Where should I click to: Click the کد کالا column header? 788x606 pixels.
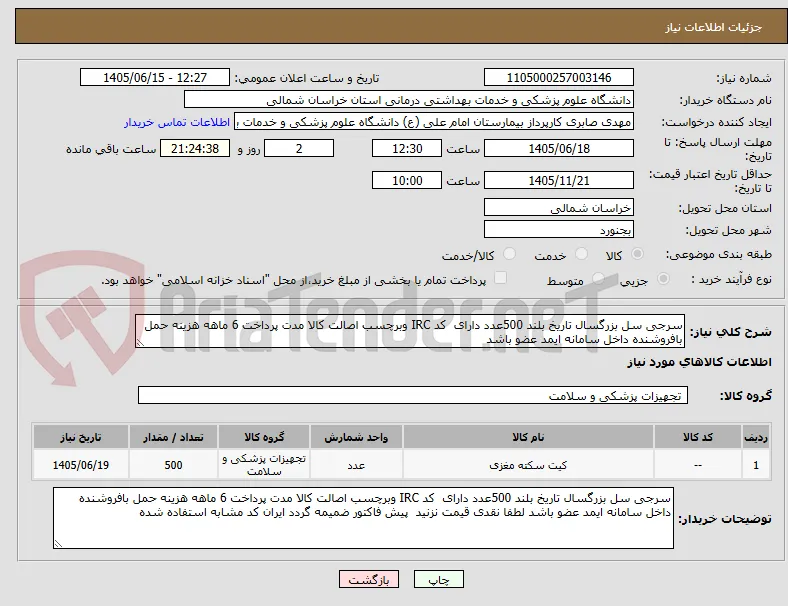698,437
